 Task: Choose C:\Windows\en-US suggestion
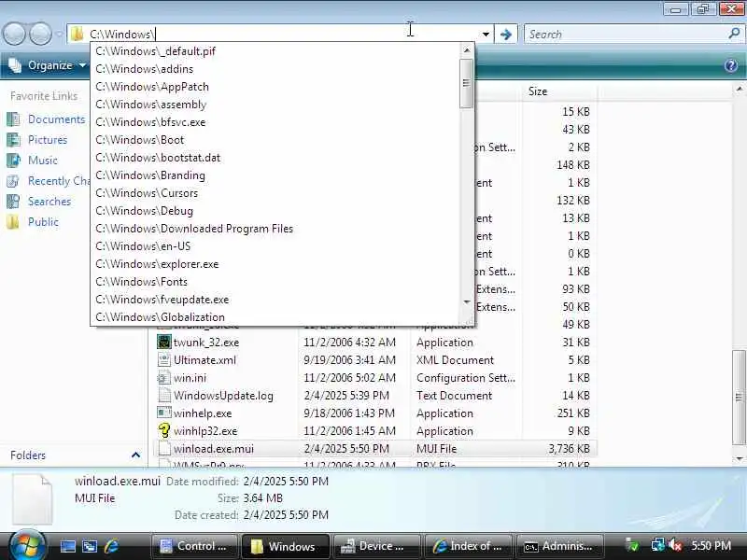point(275,246)
